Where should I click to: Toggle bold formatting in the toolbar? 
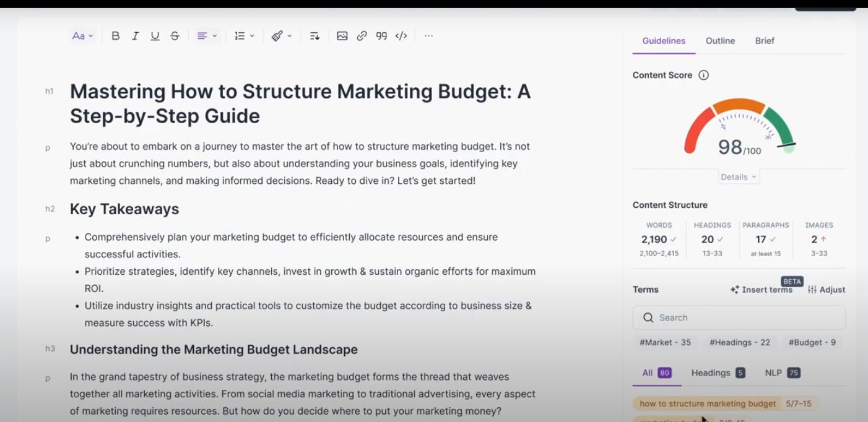(115, 36)
